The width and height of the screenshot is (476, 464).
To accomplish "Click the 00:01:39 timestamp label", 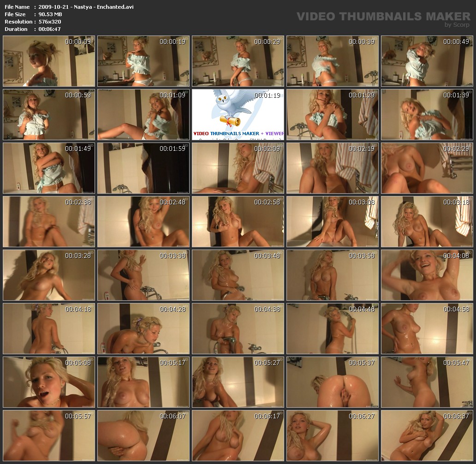I will point(456,95).
